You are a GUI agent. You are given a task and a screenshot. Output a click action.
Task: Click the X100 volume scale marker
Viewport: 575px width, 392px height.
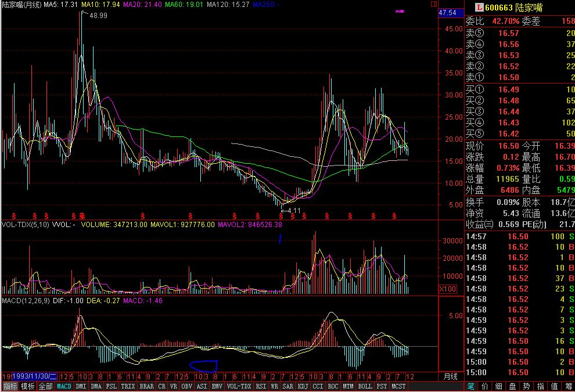click(x=449, y=289)
